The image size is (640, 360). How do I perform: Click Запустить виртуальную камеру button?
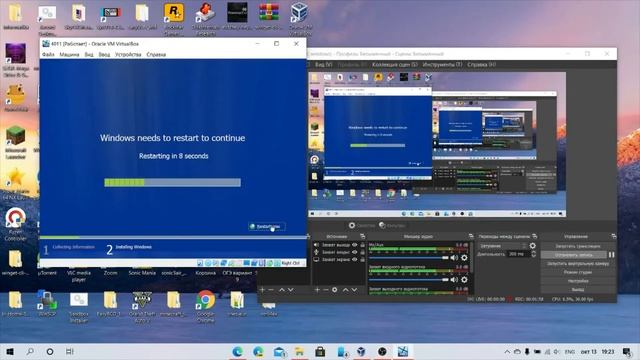(x=578, y=264)
